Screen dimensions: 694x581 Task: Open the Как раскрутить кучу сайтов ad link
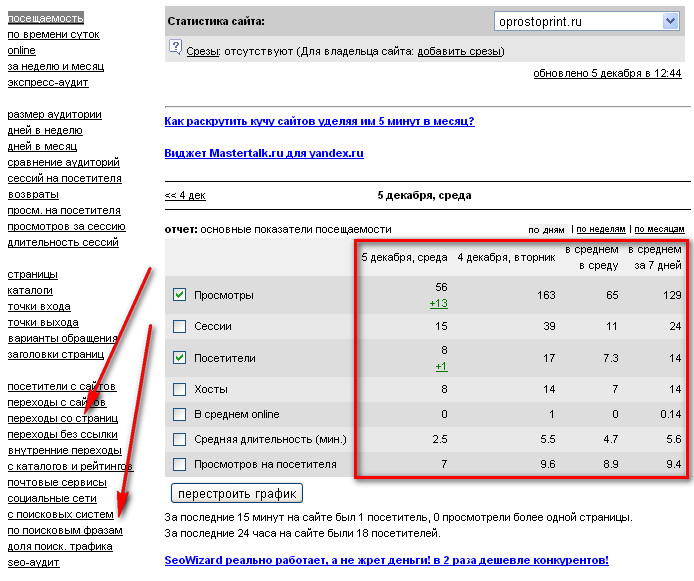coord(319,121)
